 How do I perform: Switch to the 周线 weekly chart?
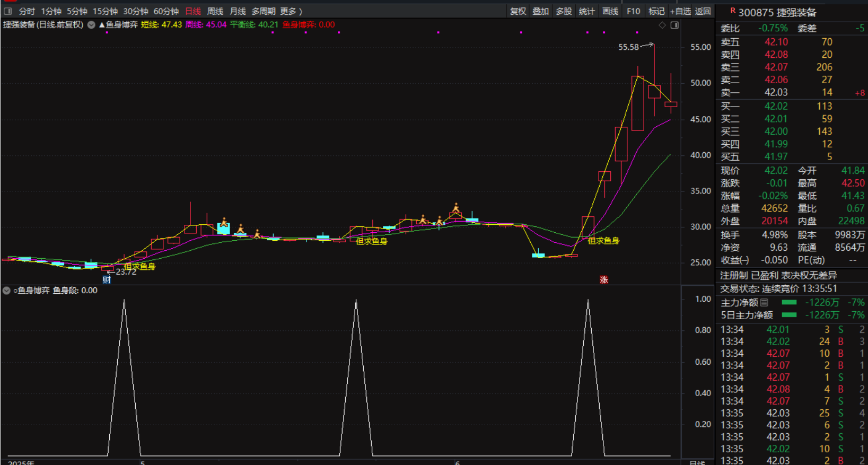pyautogui.click(x=215, y=11)
